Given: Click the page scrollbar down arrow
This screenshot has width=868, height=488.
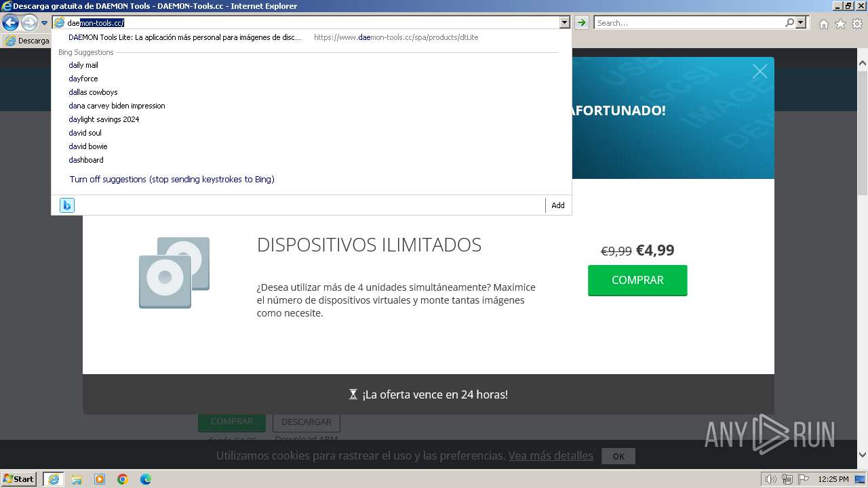Looking at the screenshot, I should click(863, 455).
